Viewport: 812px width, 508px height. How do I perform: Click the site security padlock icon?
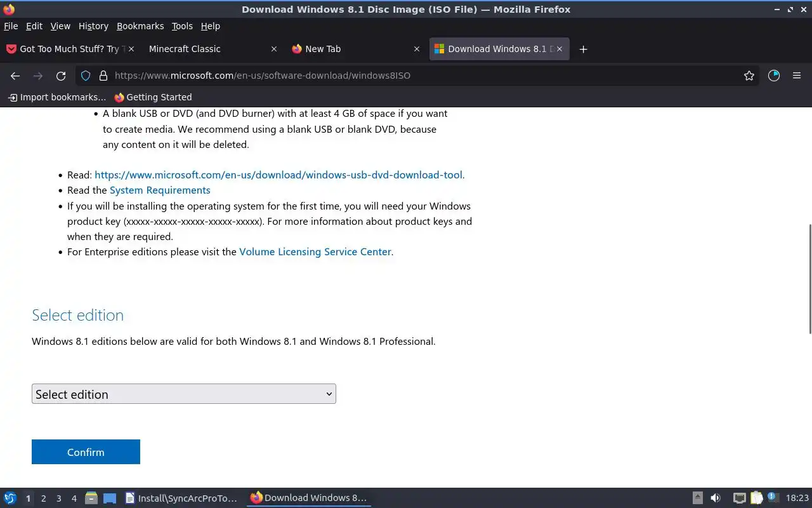tap(103, 76)
